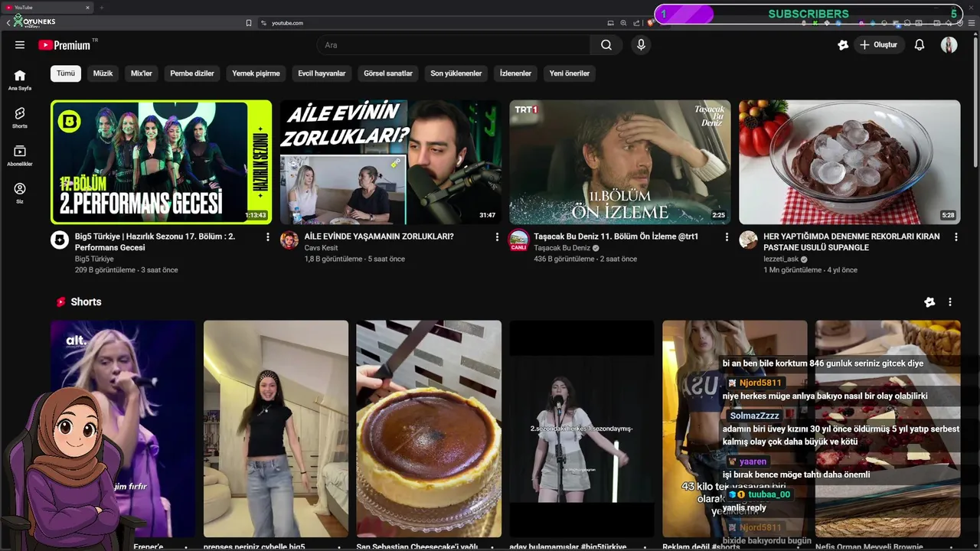
Task: Open the cheesecake Shorts thumbnail
Action: point(429,429)
